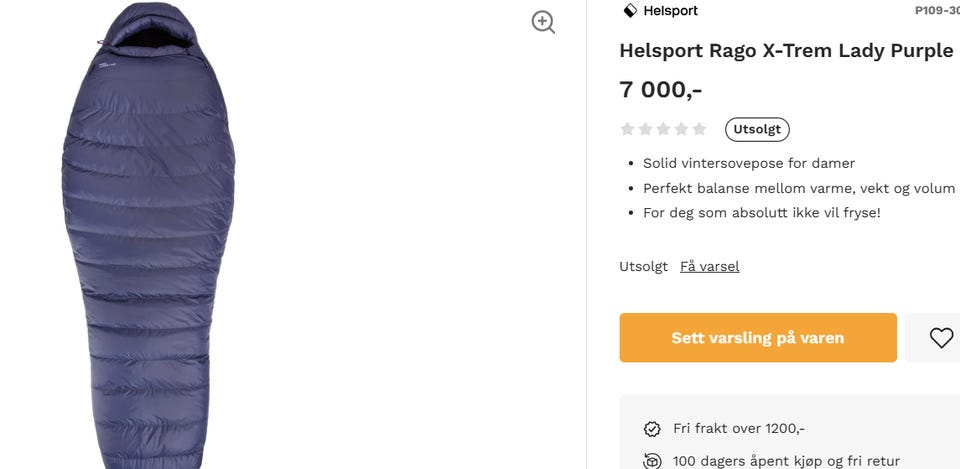The width and height of the screenshot is (960, 469).
Task: Click the Solid vintersovepose for damer bullet
Action: pyautogui.click(x=749, y=163)
